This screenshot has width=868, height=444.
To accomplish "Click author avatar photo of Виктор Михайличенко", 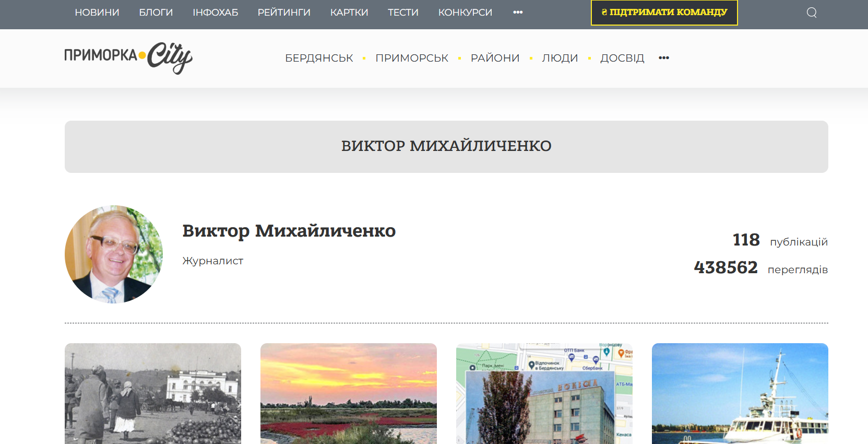I will 114,254.
